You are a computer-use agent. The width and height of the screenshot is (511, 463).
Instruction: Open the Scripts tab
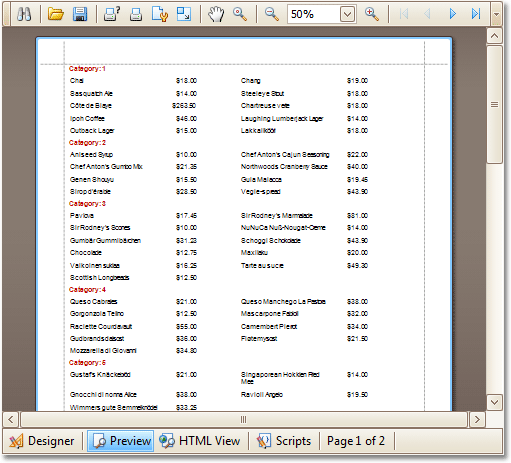(284, 441)
